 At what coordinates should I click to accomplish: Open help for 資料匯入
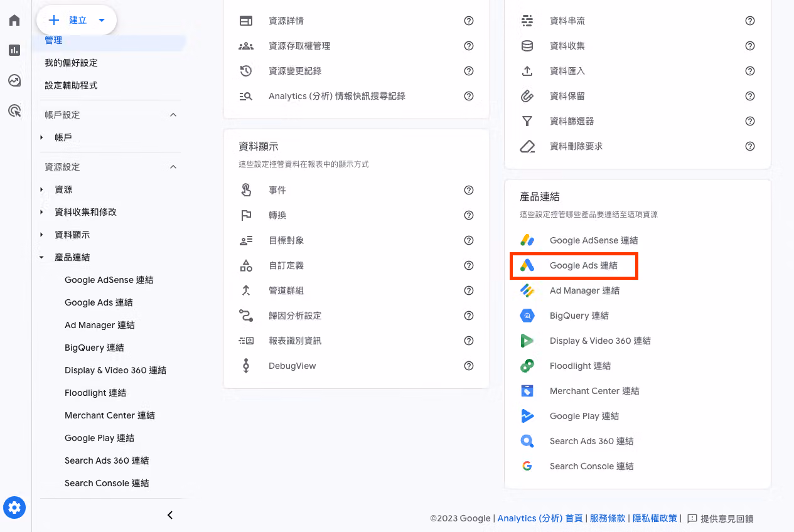pyautogui.click(x=750, y=71)
